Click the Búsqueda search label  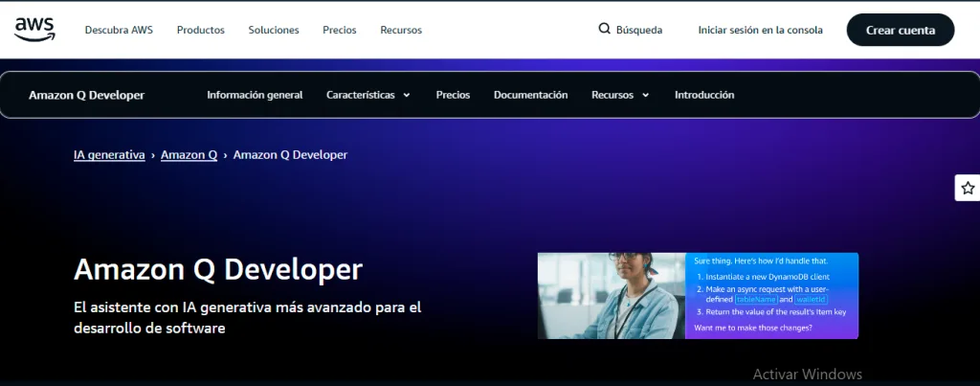pos(639,30)
